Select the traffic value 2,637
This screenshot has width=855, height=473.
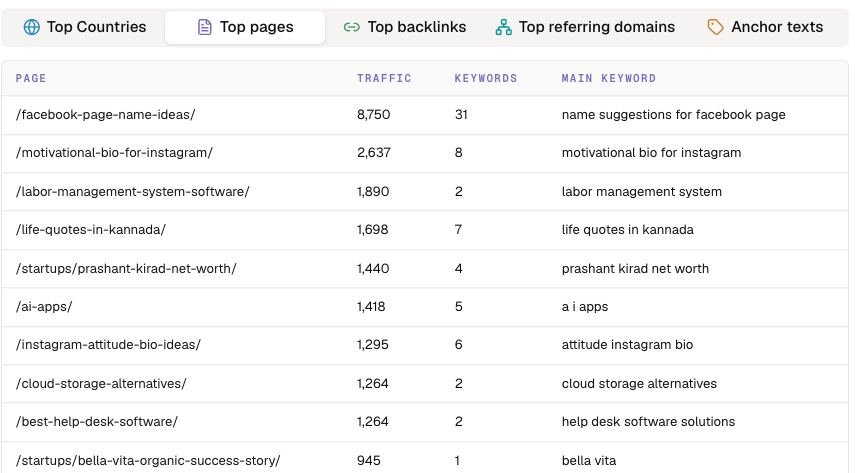click(374, 152)
